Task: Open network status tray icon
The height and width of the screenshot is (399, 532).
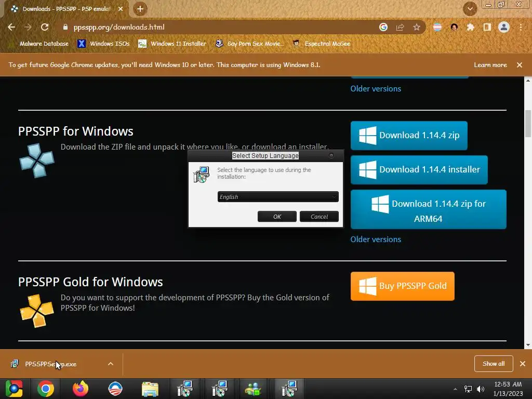Action: coord(468,389)
